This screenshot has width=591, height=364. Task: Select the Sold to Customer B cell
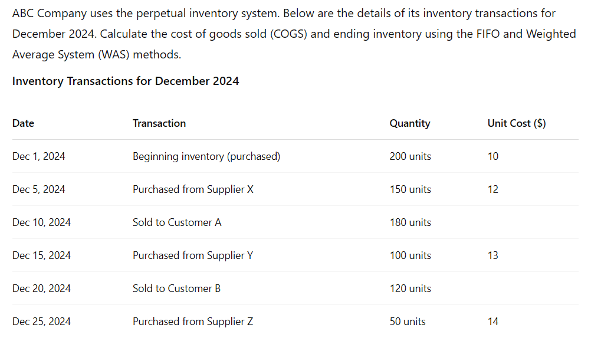pos(176,288)
